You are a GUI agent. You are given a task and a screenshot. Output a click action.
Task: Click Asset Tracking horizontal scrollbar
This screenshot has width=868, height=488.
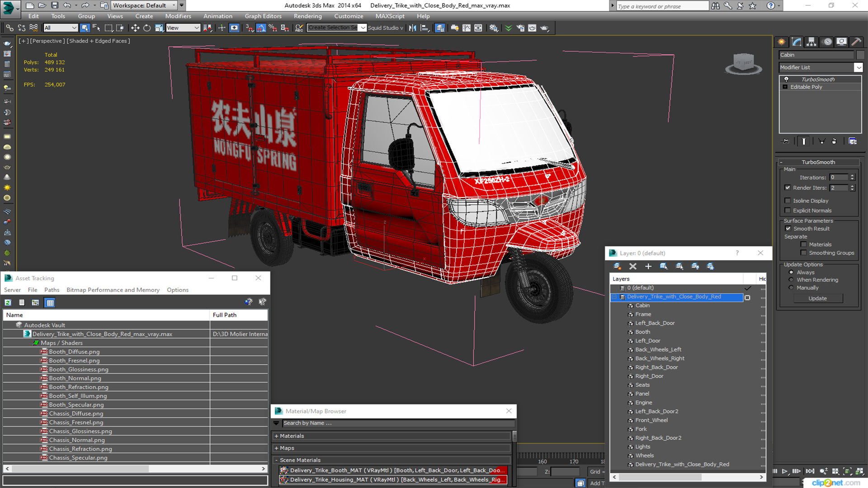tap(135, 469)
